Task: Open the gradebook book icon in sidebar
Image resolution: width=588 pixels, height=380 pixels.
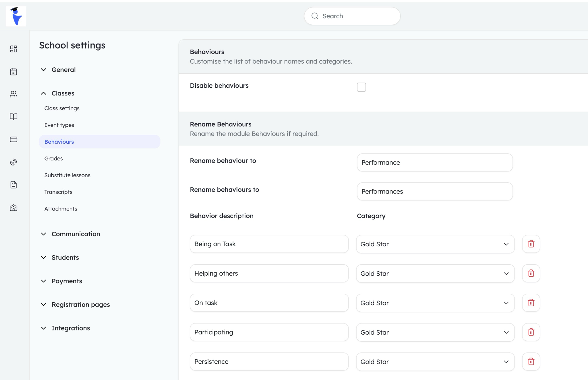Action: [13, 116]
